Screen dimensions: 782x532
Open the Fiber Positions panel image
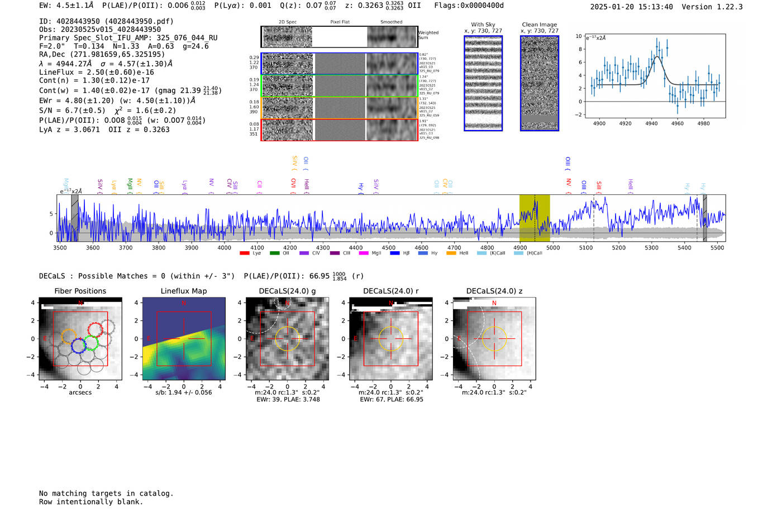pyautogui.click(x=80, y=339)
